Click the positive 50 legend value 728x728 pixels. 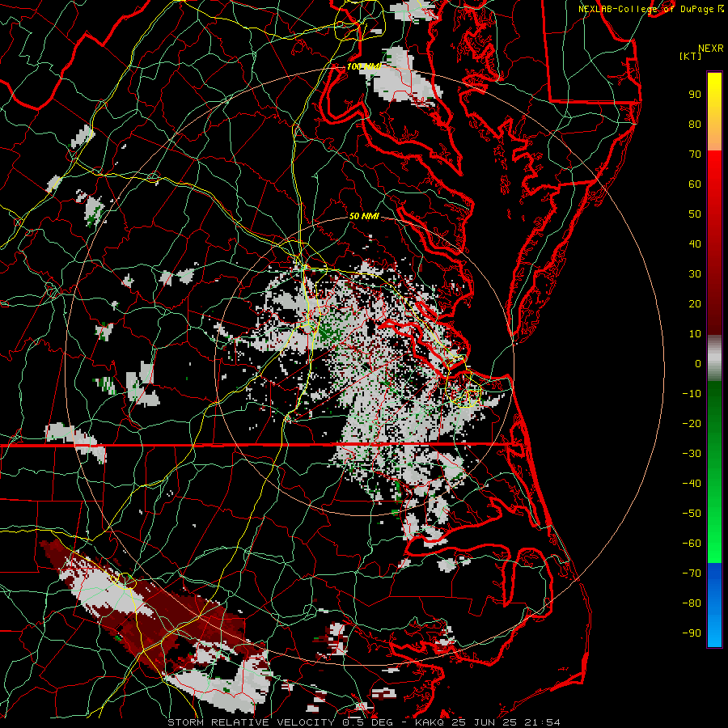695,214
